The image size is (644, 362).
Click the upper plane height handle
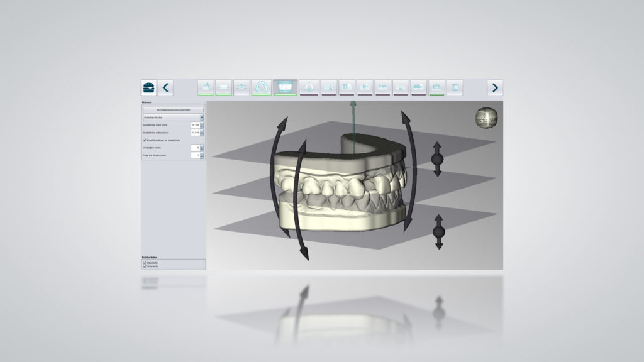tap(438, 158)
